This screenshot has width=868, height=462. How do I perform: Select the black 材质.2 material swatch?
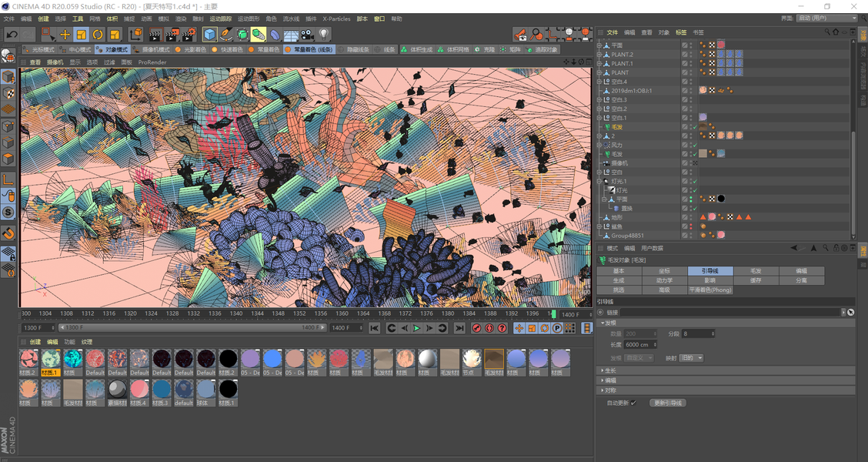pyautogui.click(x=228, y=363)
